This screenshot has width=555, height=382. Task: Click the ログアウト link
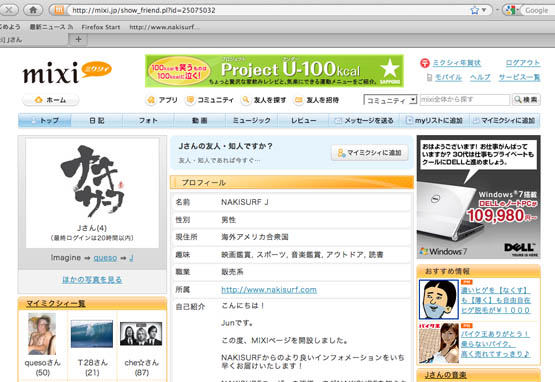[x=523, y=63]
